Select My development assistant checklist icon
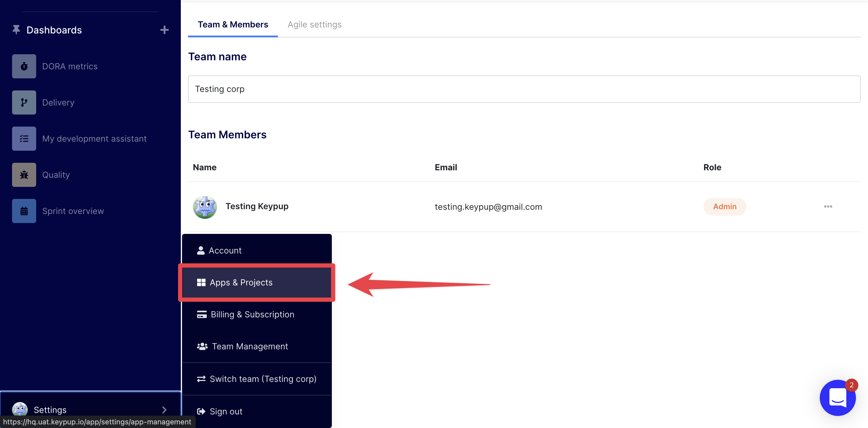 click(24, 139)
